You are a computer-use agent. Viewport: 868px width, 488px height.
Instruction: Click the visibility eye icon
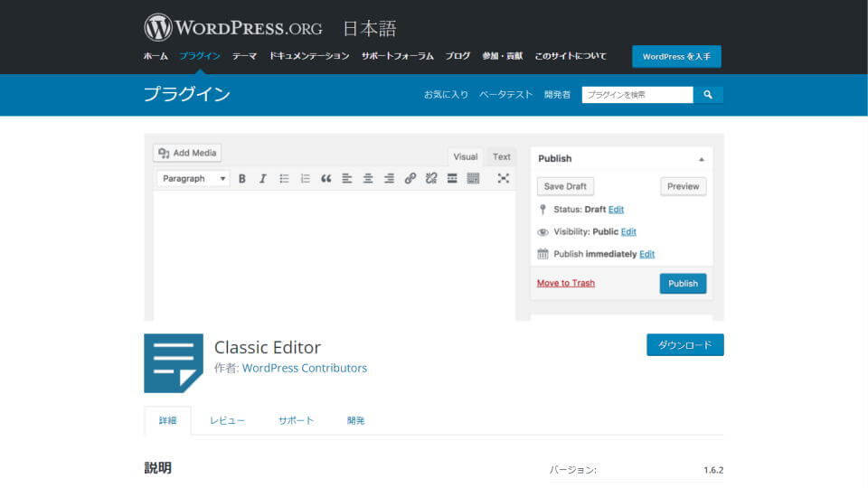pyautogui.click(x=542, y=232)
